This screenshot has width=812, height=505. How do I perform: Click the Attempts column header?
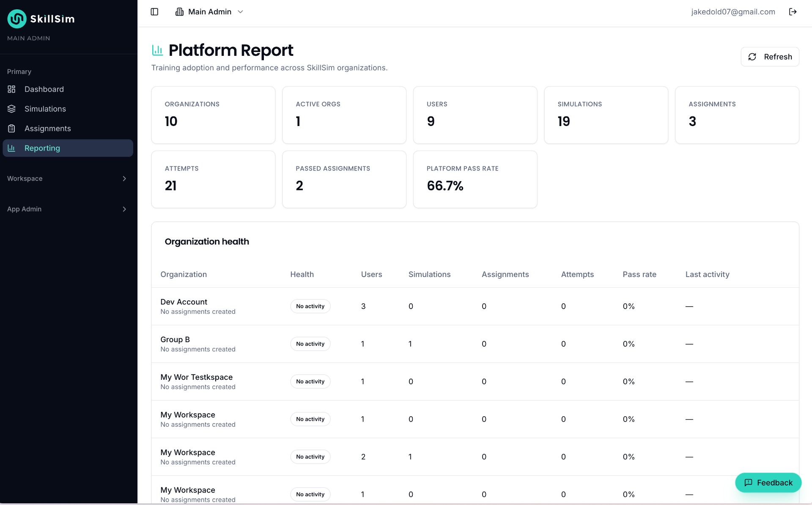point(577,274)
